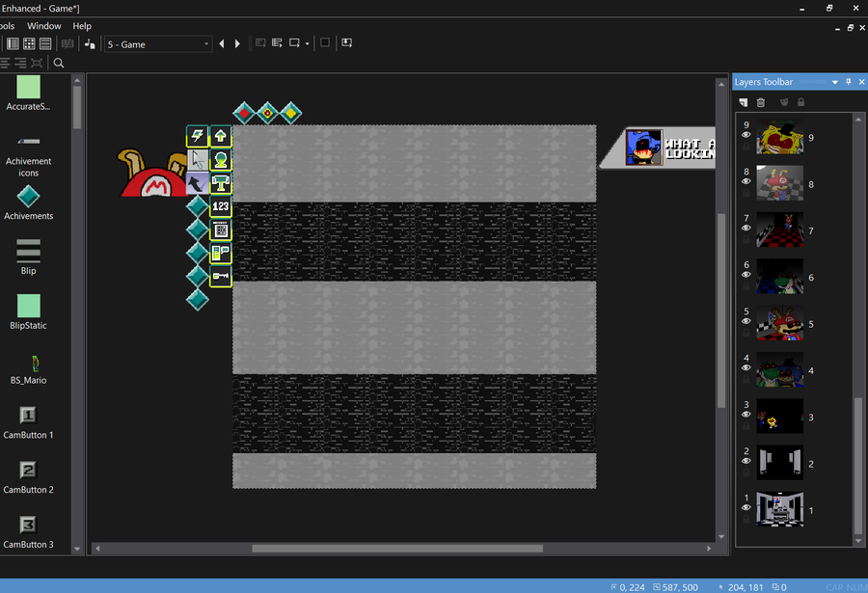
Task: Click the frame editor vertical scrollbar thumb
Action: [x=721, y=310]
